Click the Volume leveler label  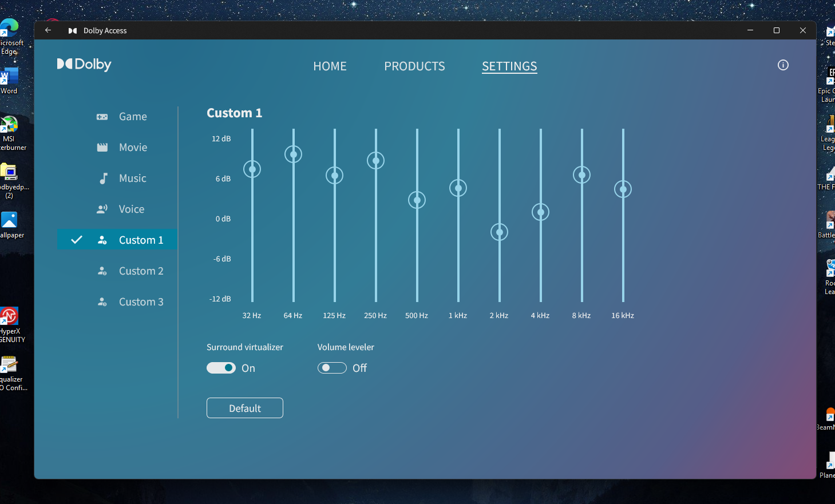point(346,347)
